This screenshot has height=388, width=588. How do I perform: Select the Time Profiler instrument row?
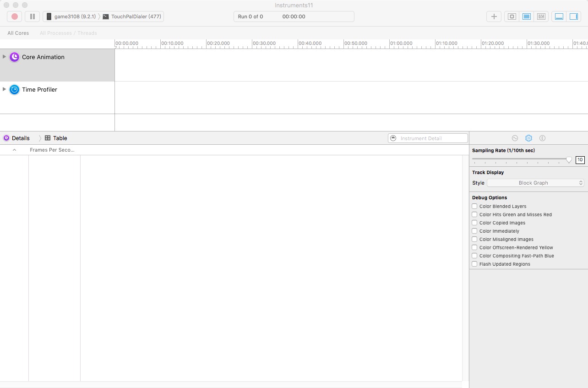tap(57, 98)
